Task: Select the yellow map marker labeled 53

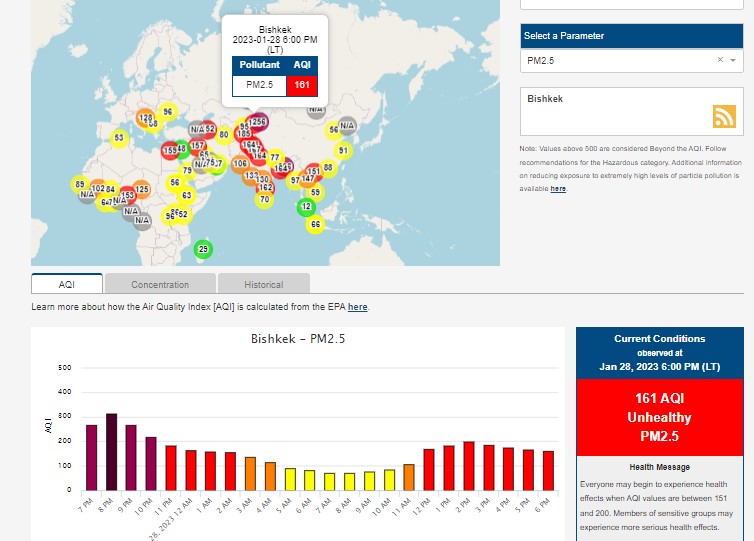Action: coord(119,138)
